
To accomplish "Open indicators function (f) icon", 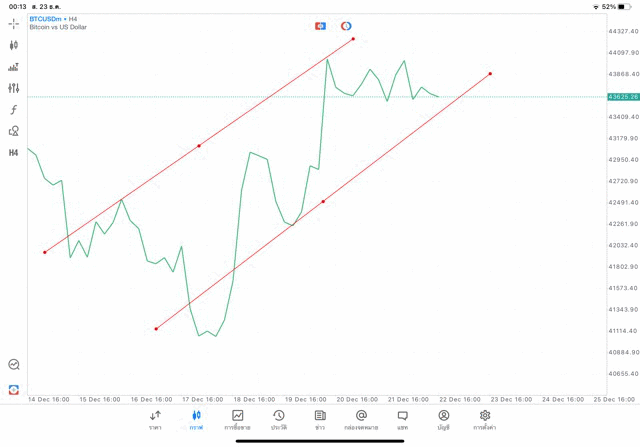I will pos(14,110).
